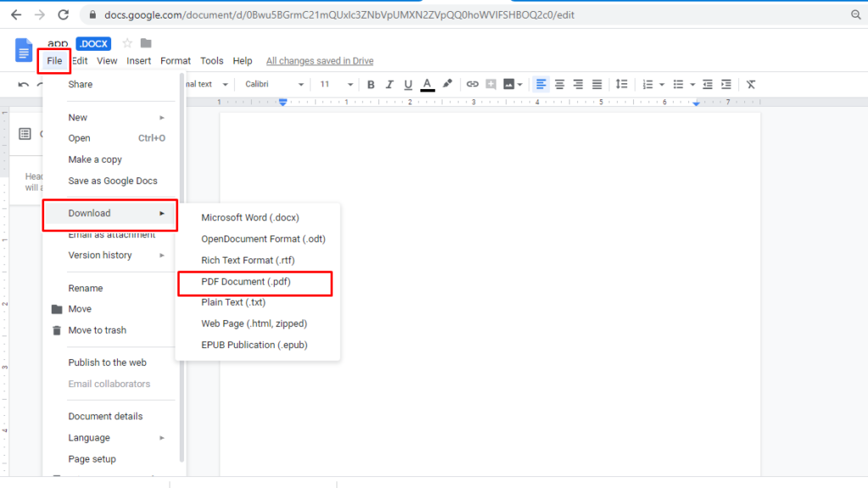Open the Insert menu

138,61
